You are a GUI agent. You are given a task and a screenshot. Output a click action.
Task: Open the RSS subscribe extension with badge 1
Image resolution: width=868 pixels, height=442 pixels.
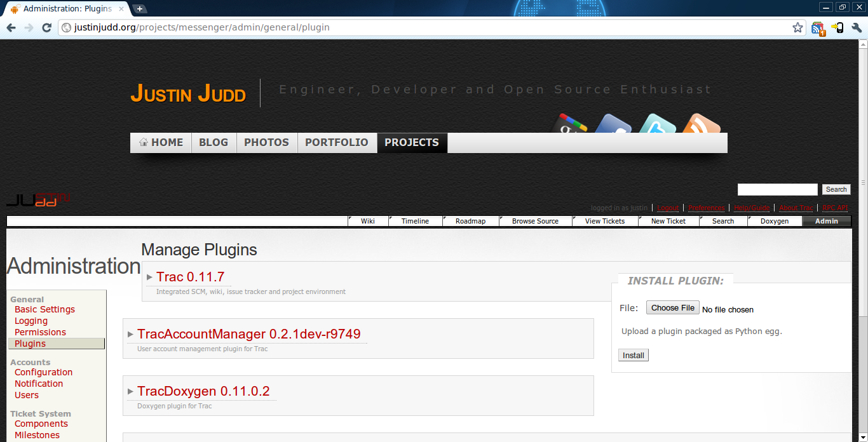point(818,27)
